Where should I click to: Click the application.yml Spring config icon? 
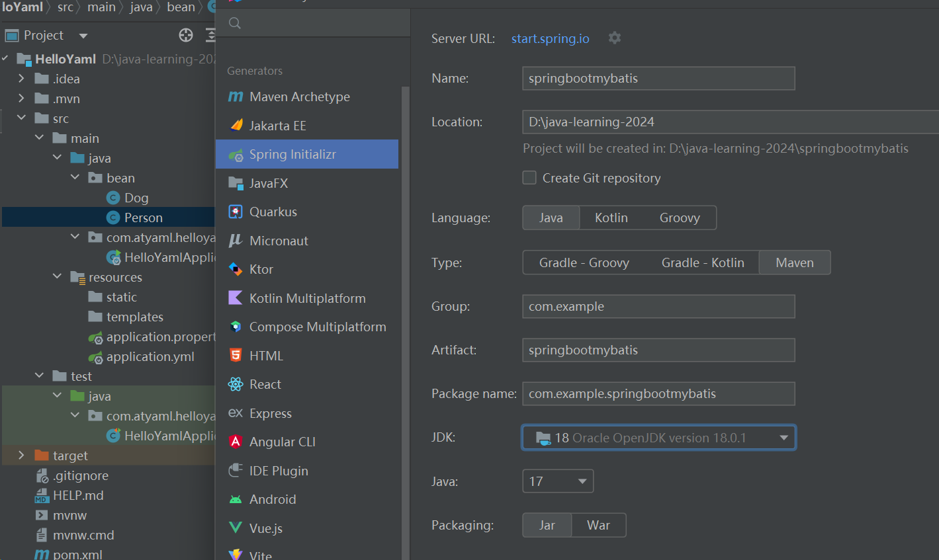tap(96, 357)
